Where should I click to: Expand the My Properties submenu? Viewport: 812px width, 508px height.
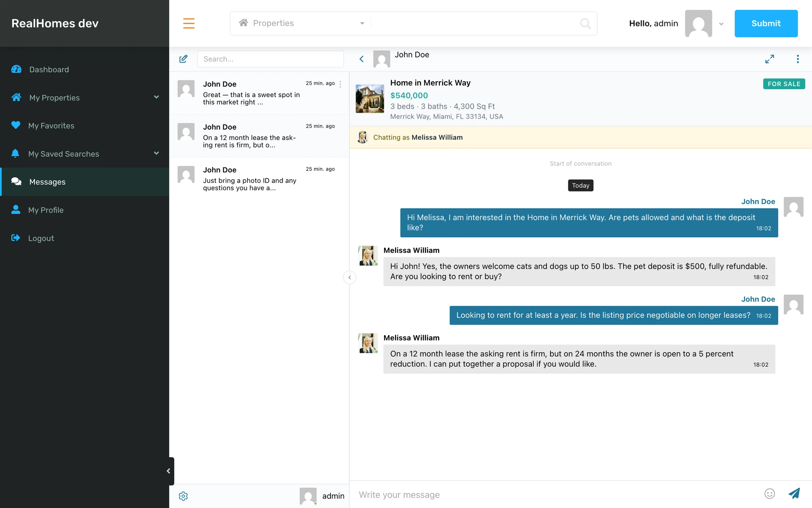pyautogui.click(x=156, y=97)
